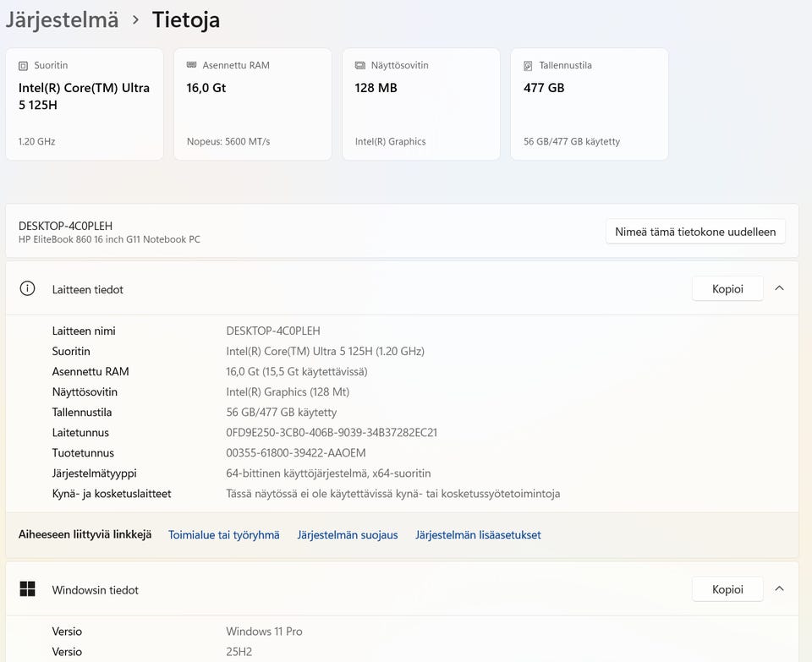Click the Tietoja page title in breadcrumb
This screenshot has height=662, width=812.
click(186, 20)
